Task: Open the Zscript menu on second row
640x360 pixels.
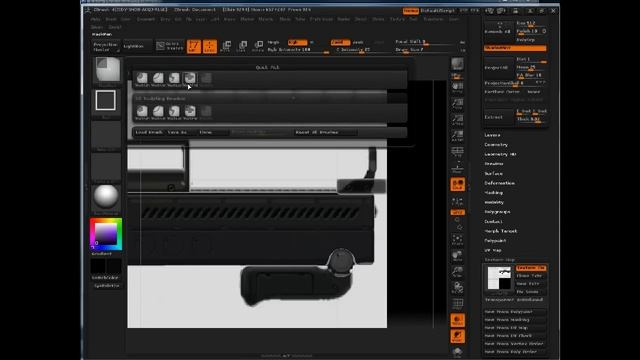Action: [115, 27]
